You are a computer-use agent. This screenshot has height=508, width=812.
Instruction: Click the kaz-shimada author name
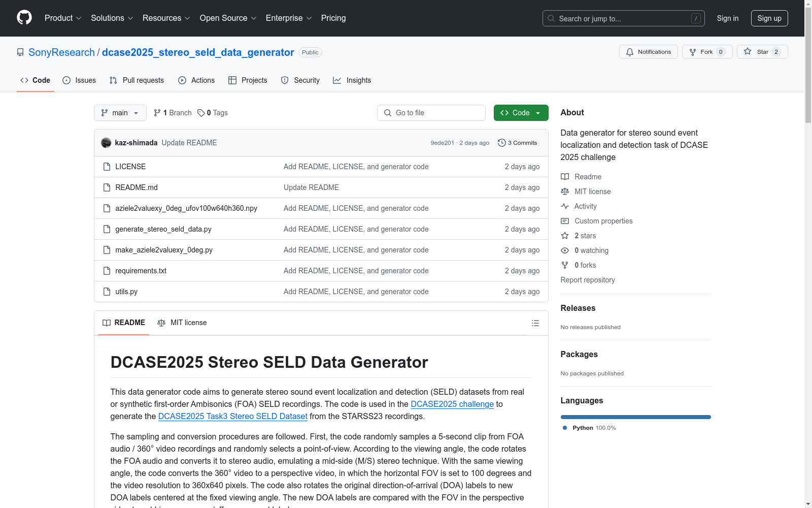[136, 143]
